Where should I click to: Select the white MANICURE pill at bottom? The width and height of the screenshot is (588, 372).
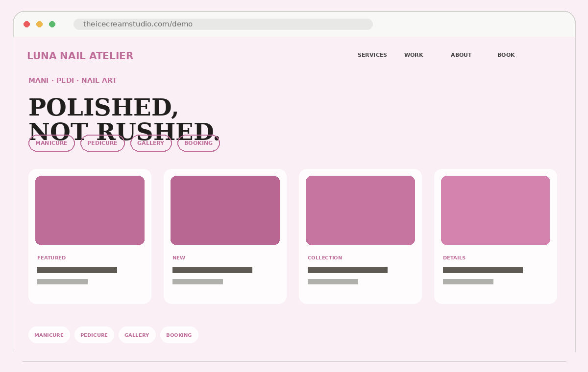coord(49,335)
